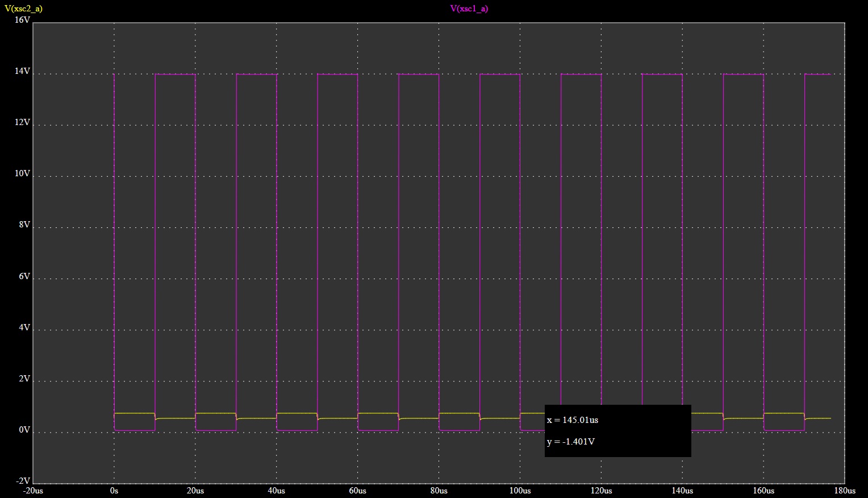Click the 120us time axis label
Screen dimensions: 868x498
602,491
